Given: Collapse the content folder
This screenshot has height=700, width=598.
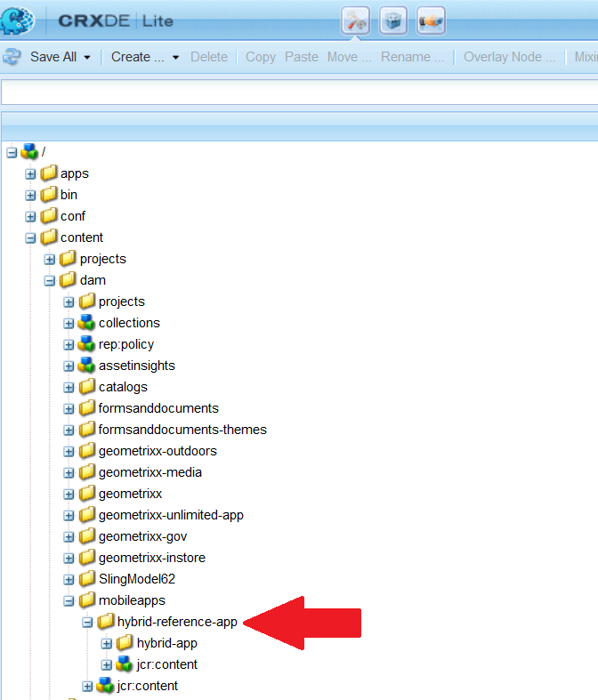Looking at the screenshot, I should click(x=30, y=238).
